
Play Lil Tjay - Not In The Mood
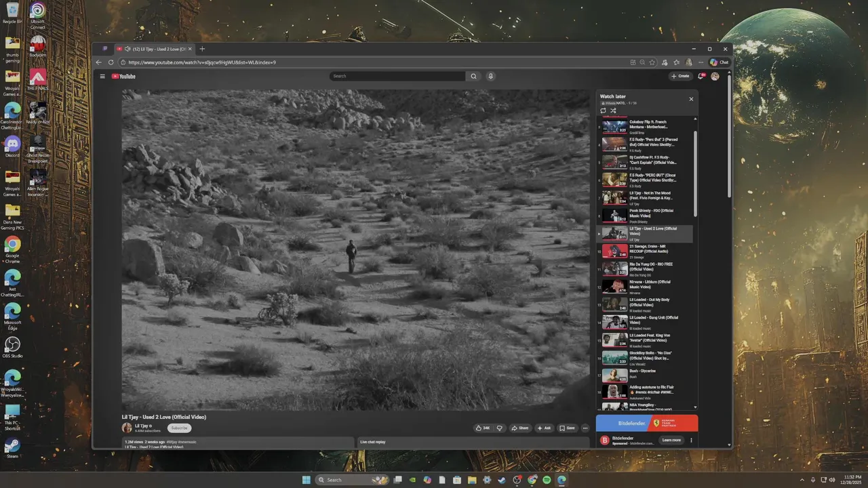click(x=646, y=197)
